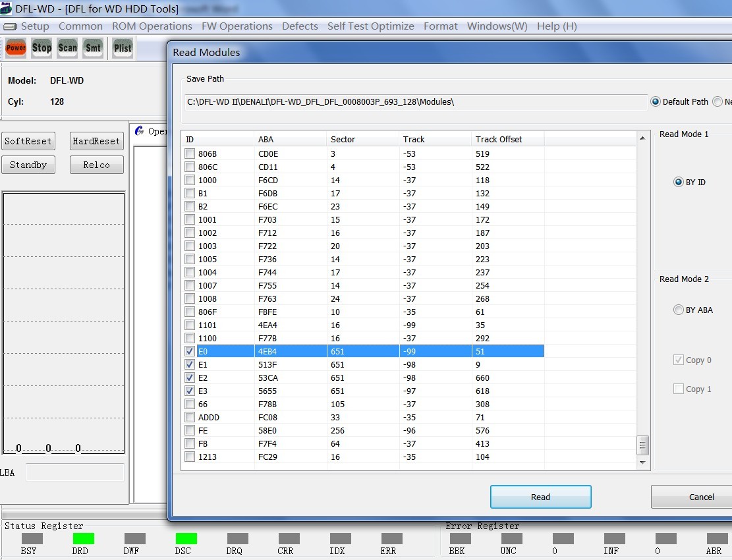Sort by the ABA column header
Viewport: 732px width, 560px height.
point(290,139)
